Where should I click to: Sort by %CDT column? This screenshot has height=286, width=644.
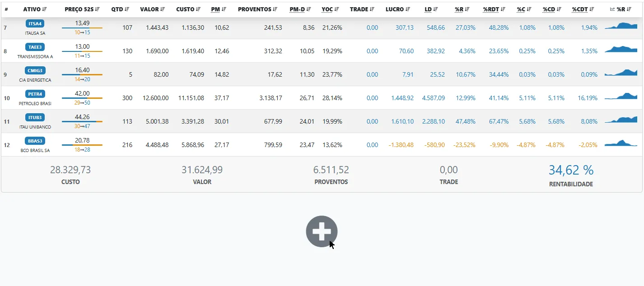[x=583, y=9]
